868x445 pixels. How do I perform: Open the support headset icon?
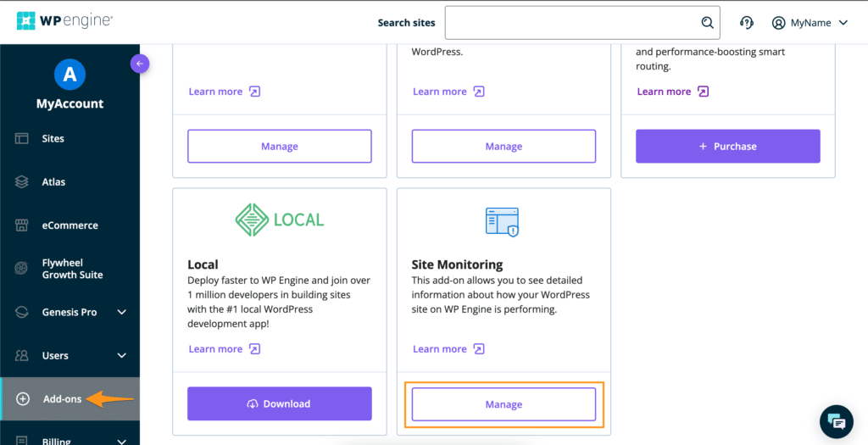(747, 23)
